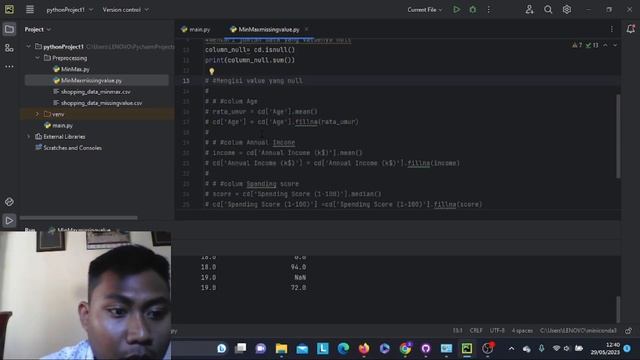Viewport: 640px width, 360px height.
Task: Click the NaN value in run output
Action: [x=300, y=277]
